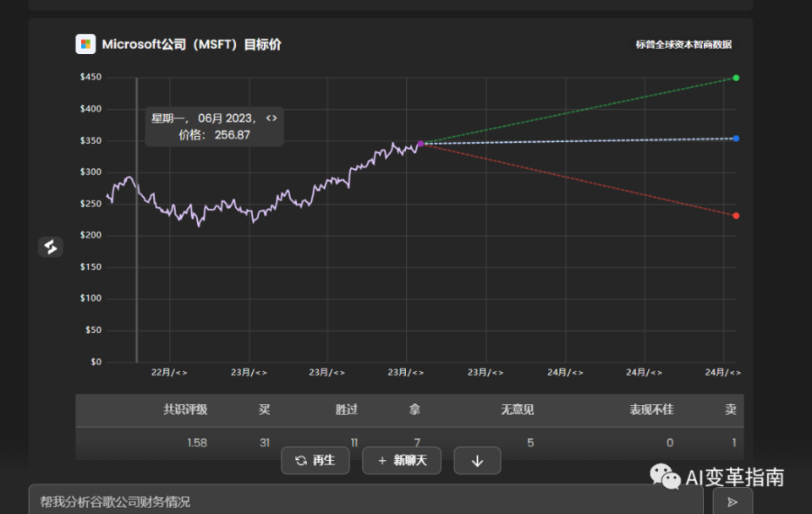Viewport: 812px width, 514px height.
Task: Click the 31 buy count cell
Action: [265, 443]
